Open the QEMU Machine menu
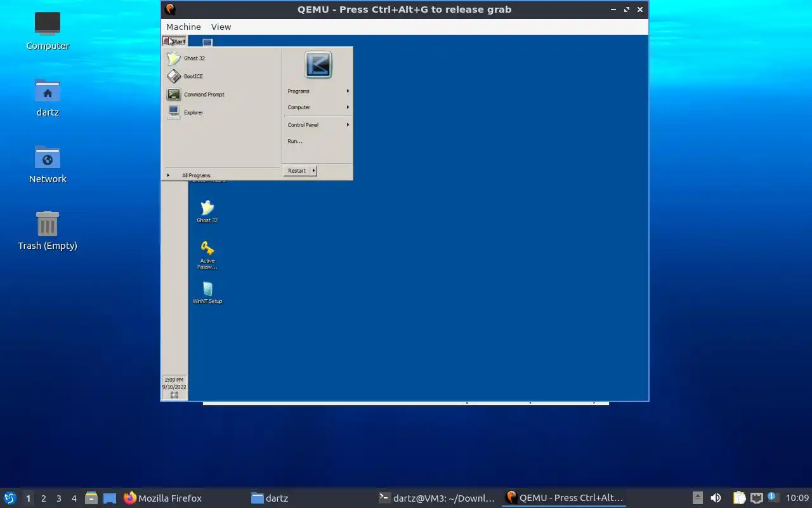Viewport: 812px width, 508px height. pos(183,27)
